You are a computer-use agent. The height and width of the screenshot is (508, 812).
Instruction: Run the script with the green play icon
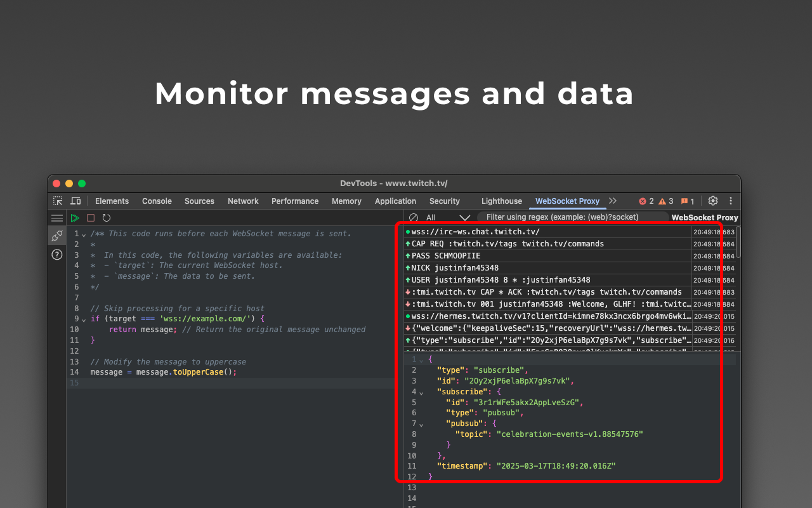pyautogui.click(x=75, y=218)
